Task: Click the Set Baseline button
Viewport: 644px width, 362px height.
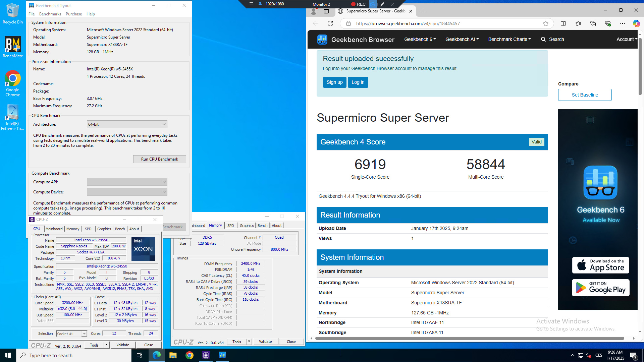Action: click(x=585, y=95)
